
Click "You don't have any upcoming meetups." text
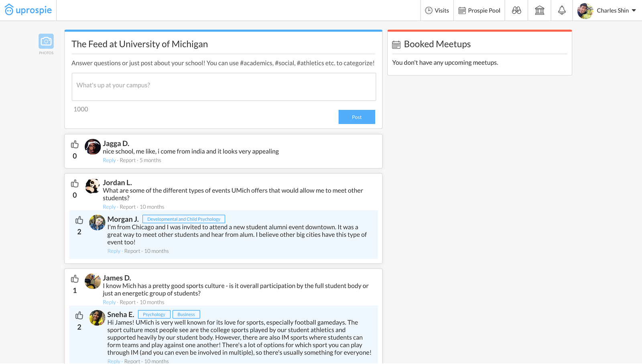445,63
